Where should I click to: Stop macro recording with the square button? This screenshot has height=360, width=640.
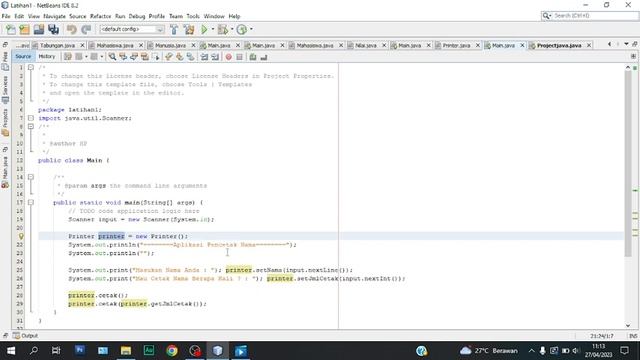[240, 57]
